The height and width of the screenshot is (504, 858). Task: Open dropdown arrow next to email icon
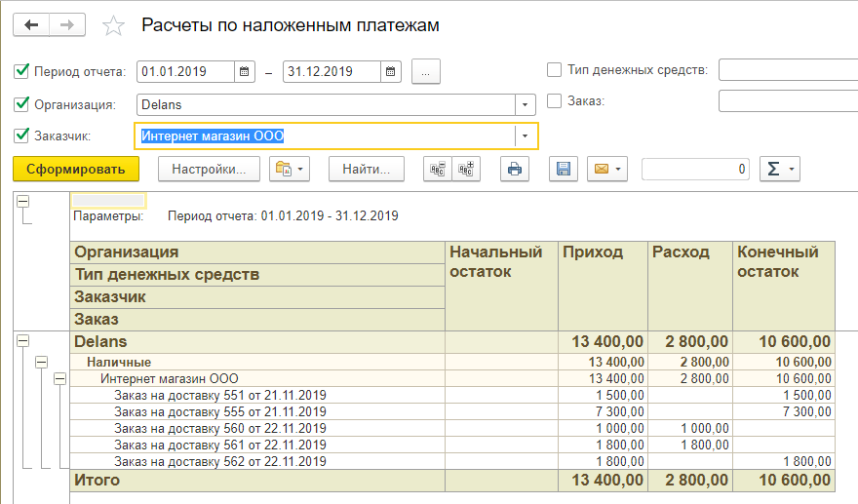pyautogui.click(x=618, y=169)
